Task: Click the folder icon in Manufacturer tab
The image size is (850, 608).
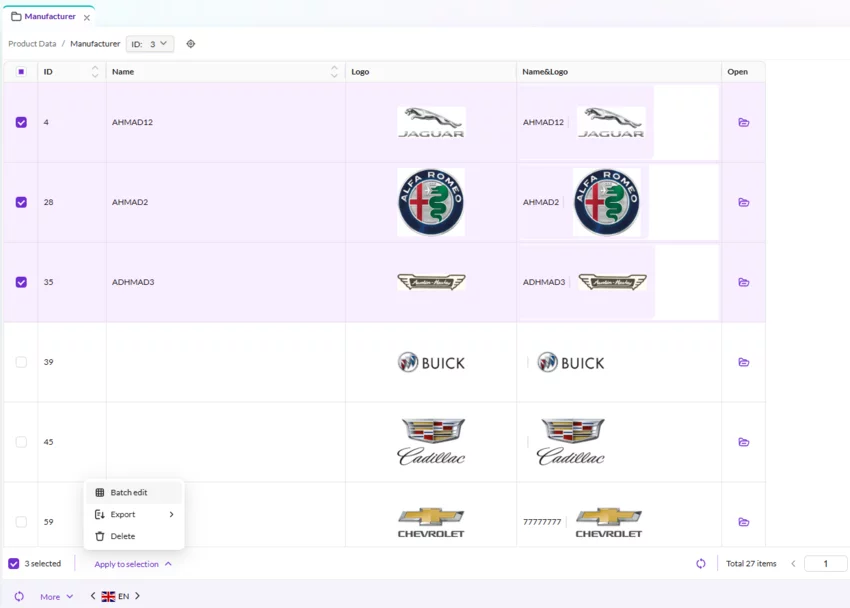Action: click(16, 16)
